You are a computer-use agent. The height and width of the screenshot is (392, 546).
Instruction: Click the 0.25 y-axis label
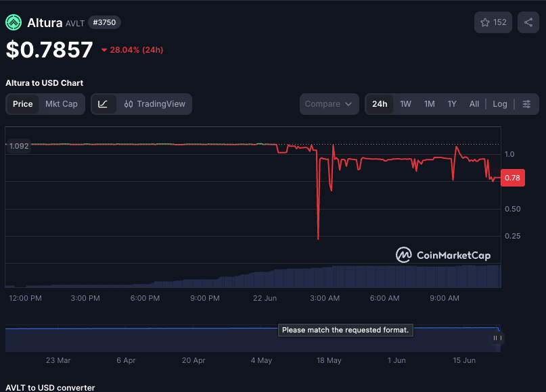513,236
